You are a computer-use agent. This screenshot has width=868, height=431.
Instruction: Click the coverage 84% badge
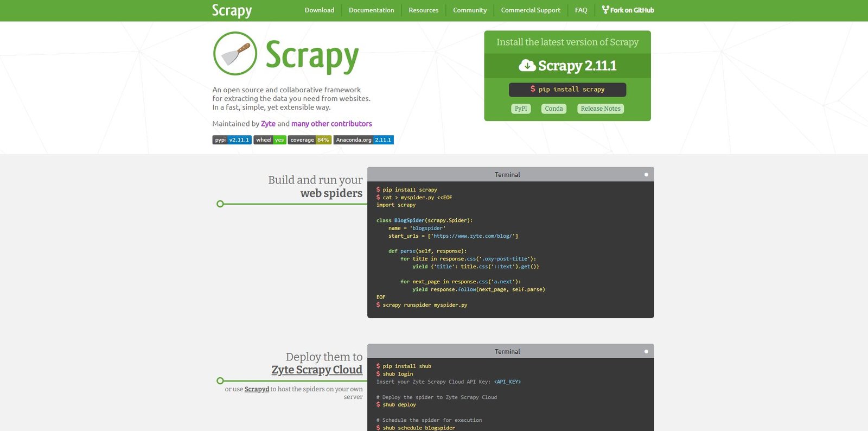point(309,140)
